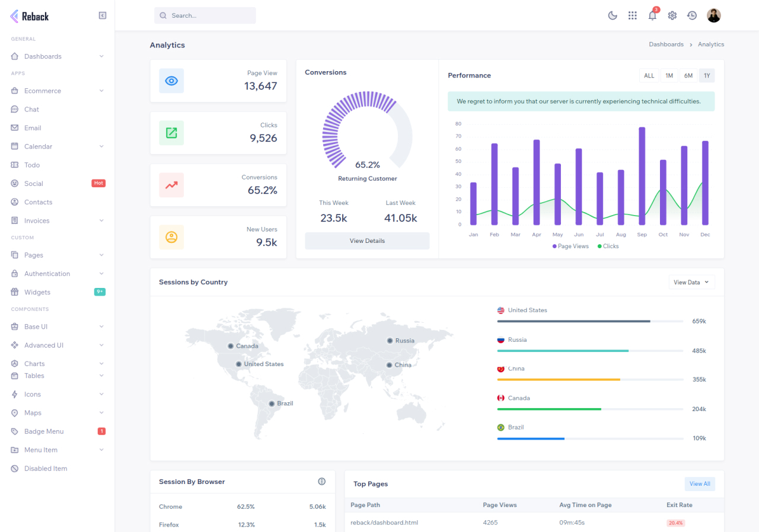Image resolution: width=759 pixels, height=532 pixels.
Task: Open the Email menu item
Action: [58, 128]
